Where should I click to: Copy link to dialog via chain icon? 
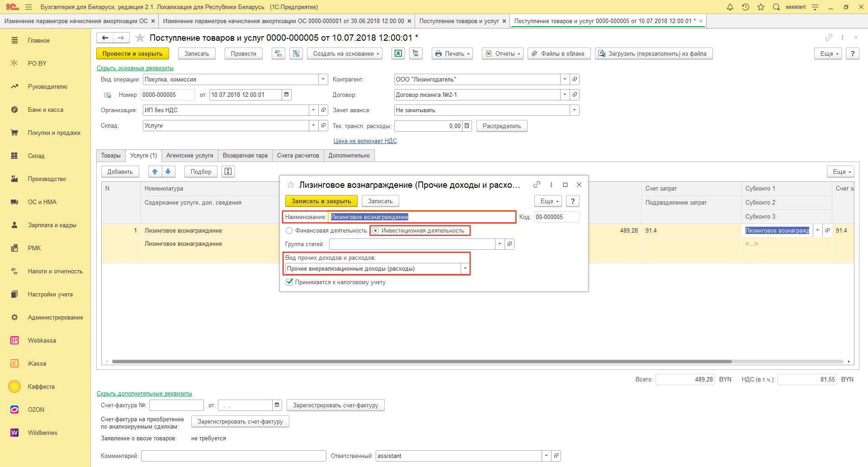click(x=537, y=185)
